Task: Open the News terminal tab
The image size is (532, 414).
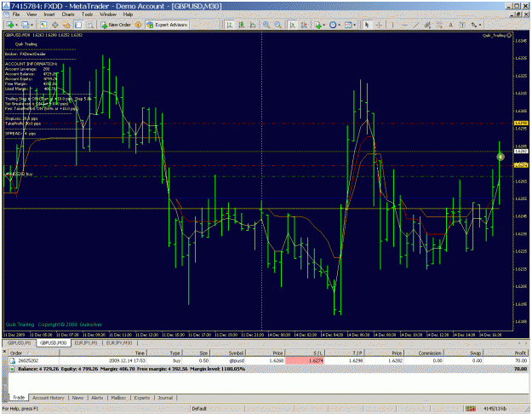Action: pos(77,398)
